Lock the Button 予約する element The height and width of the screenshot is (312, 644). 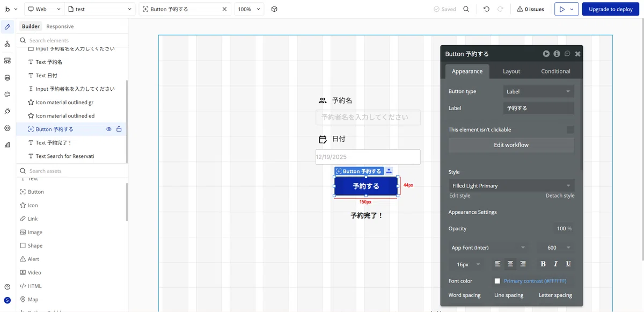point(119,129)
